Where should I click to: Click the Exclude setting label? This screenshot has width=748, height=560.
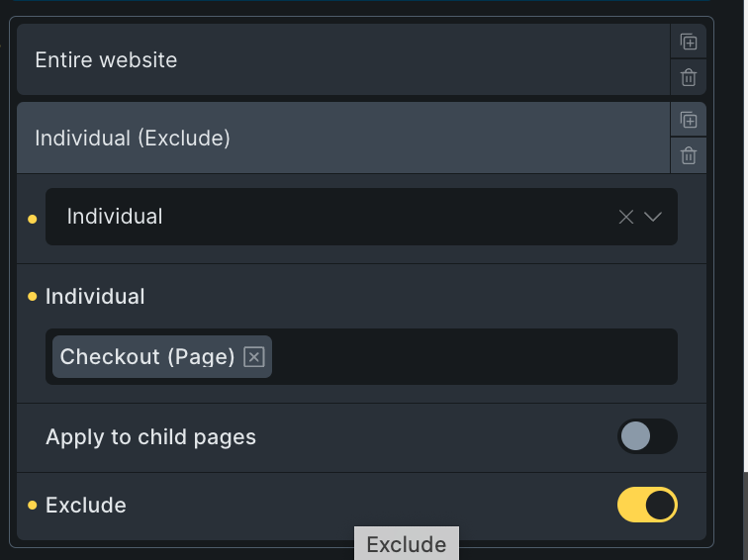pos(86,506)
